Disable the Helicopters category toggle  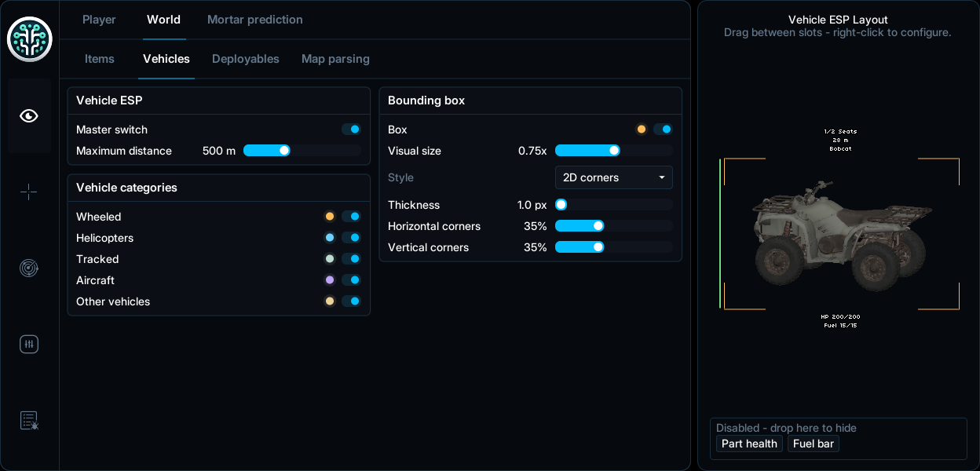coord(351,238)
